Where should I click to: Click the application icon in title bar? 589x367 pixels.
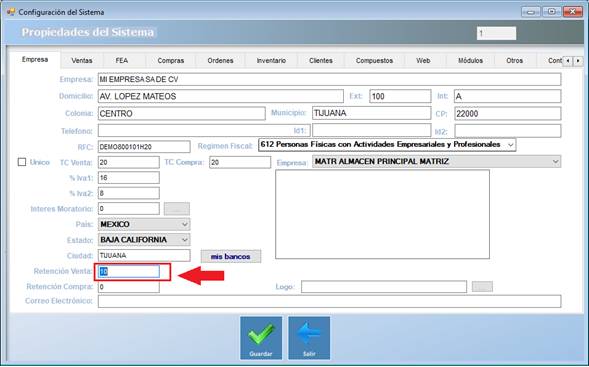[x=11, y=12]
